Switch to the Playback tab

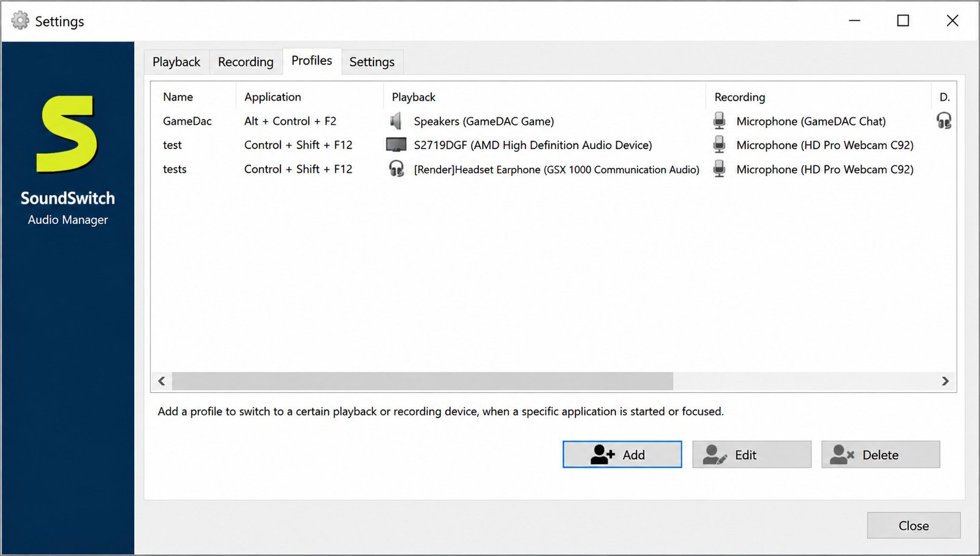coord(176,62)
